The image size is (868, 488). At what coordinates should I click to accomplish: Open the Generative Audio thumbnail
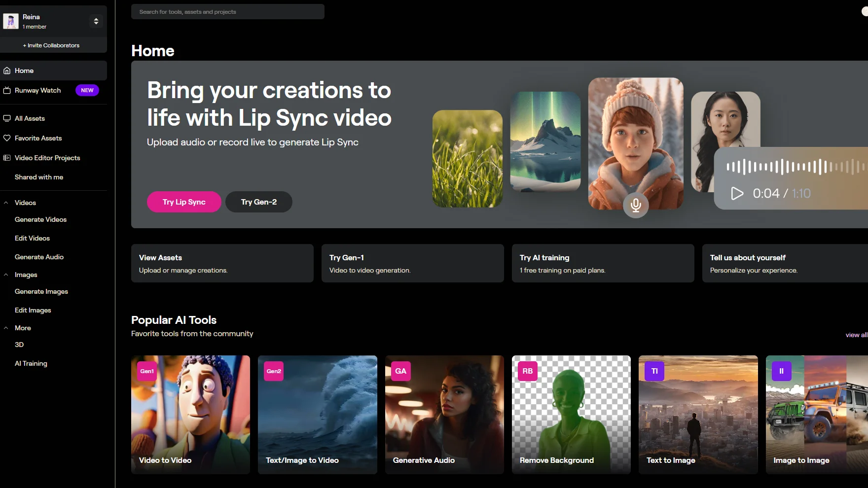pyautogui.click(x=444, y=415)
